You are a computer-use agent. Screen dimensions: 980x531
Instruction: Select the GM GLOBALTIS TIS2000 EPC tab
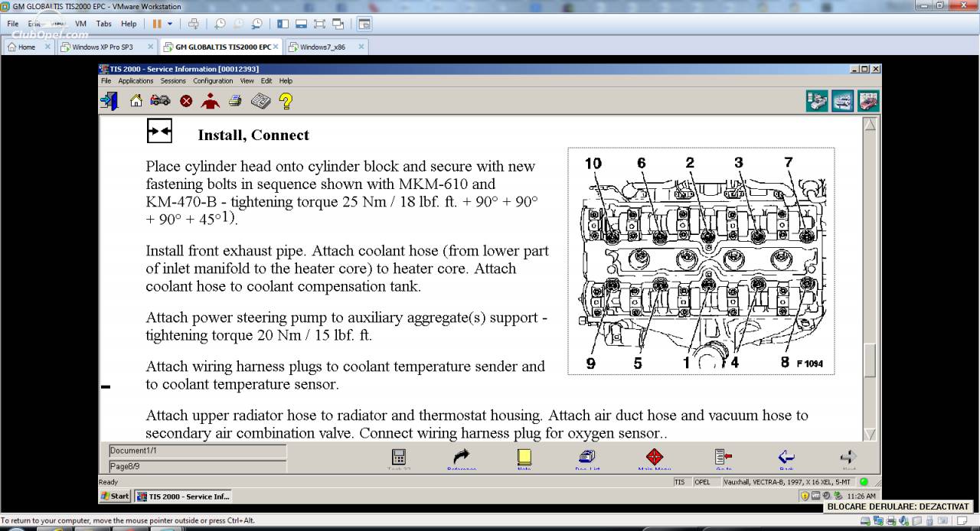220,47
